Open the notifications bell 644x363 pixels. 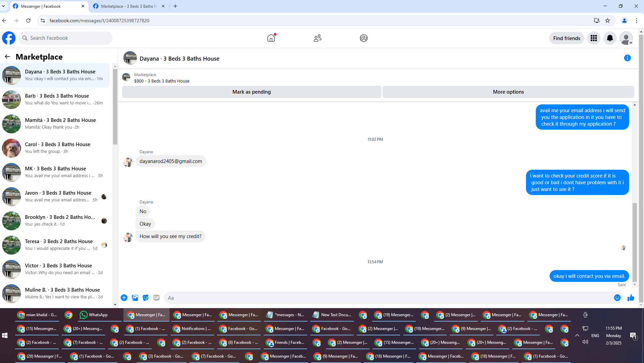(x=610, y=38)
